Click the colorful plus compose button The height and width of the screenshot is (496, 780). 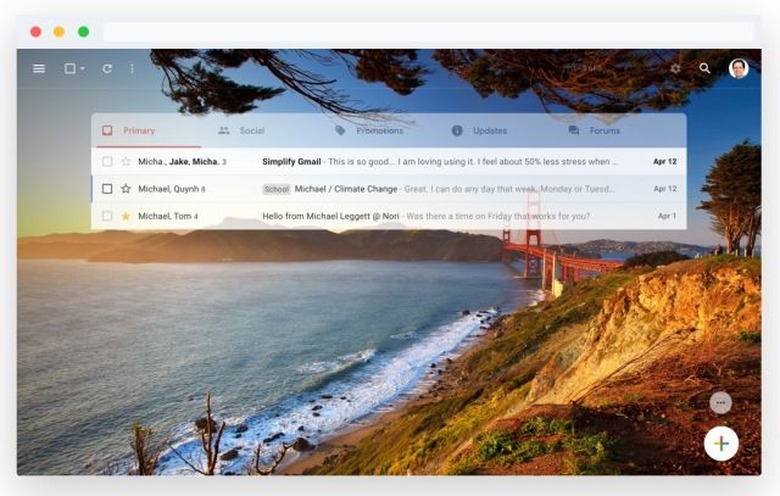pos(721,443)
